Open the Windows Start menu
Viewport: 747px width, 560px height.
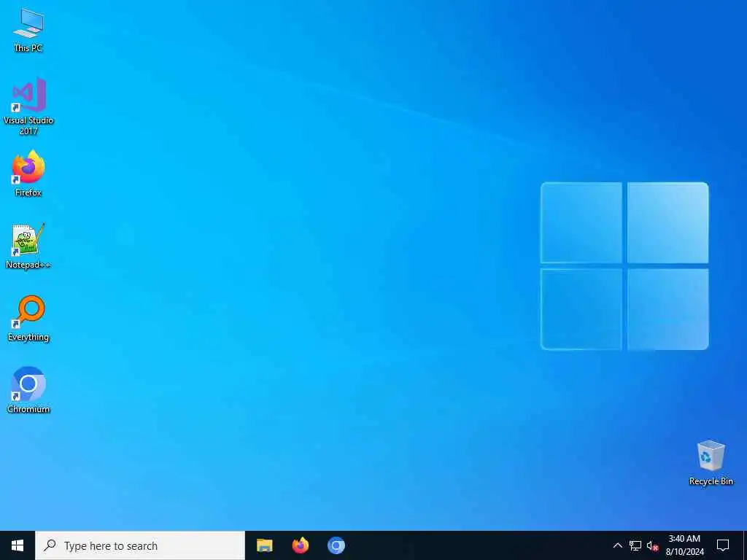tap(18, 545)
